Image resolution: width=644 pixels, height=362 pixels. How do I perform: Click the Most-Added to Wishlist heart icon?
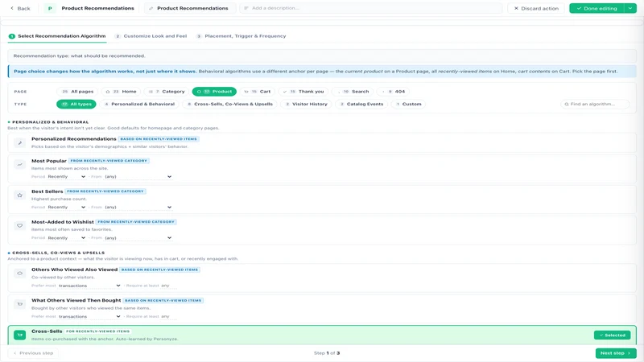19,226
